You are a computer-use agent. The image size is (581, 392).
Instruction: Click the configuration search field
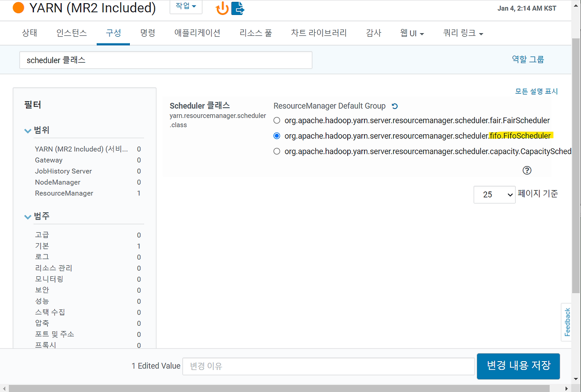[166, 60]
